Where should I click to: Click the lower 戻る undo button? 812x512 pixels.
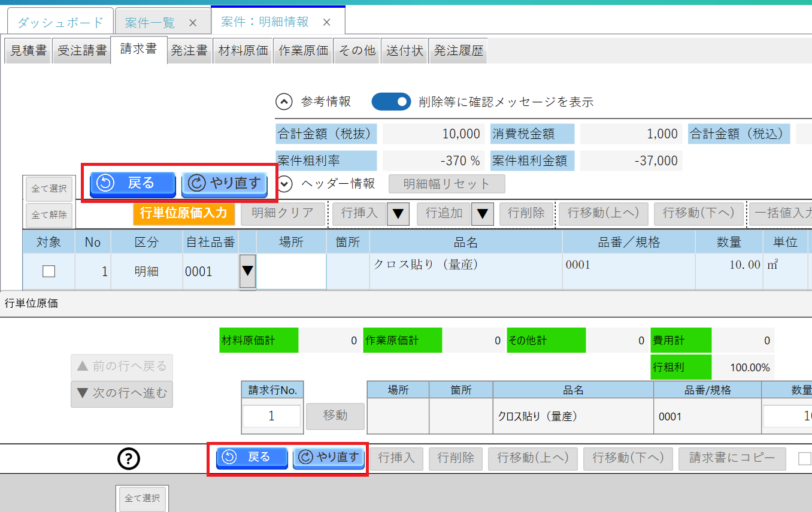pos(252,458)
